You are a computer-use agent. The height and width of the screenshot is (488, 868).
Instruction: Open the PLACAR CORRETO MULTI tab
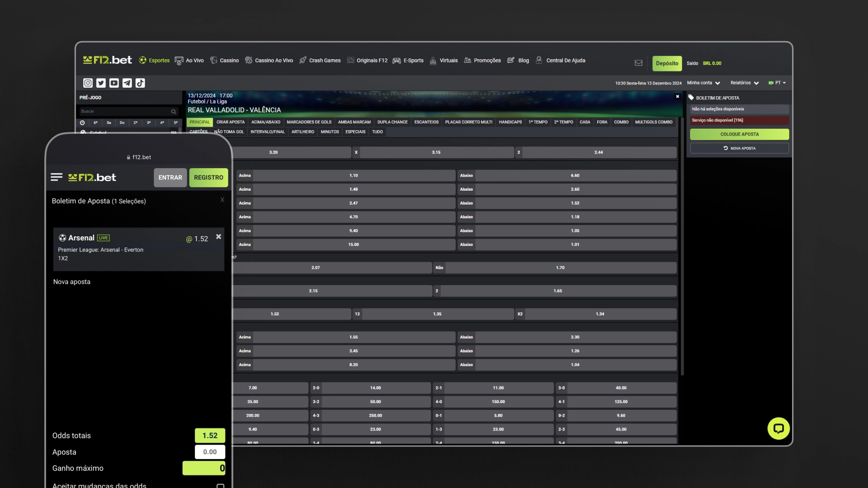(x=469, y=122)
